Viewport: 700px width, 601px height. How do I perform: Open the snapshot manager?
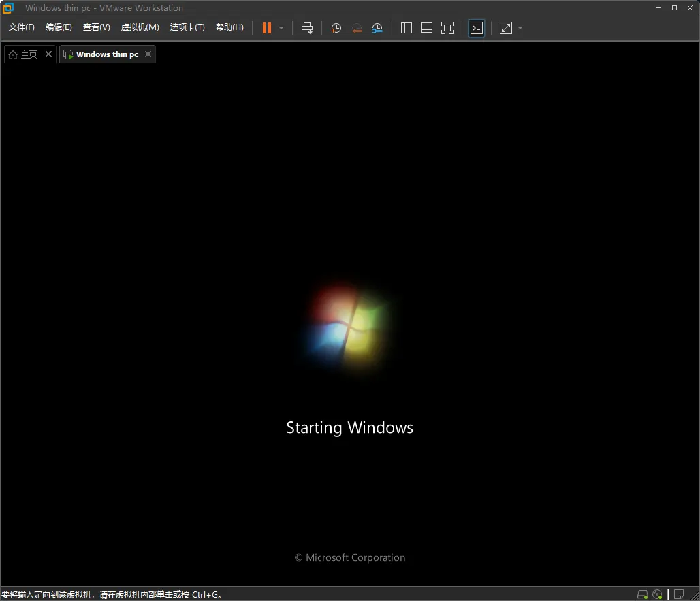tap(377, 28)
